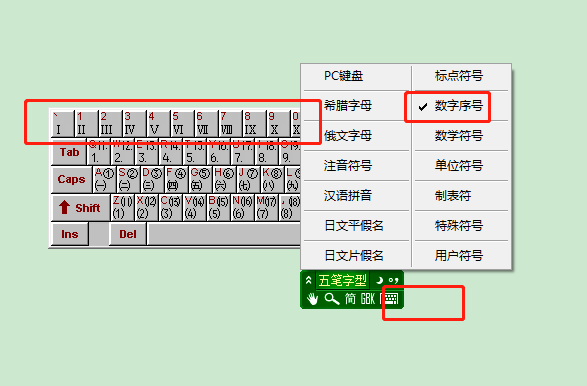Click the 7 key showing Roman VIII
587x386 pixels.
pyautogui.click(x=230, y=124)
